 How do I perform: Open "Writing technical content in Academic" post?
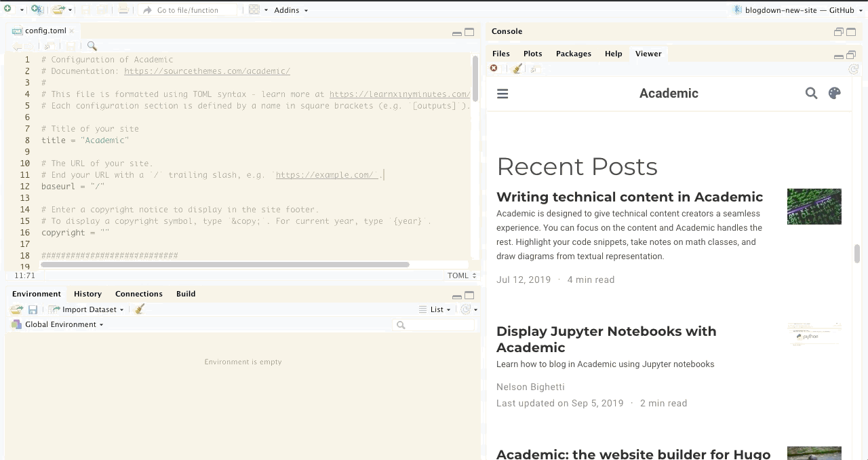point(629,197)
